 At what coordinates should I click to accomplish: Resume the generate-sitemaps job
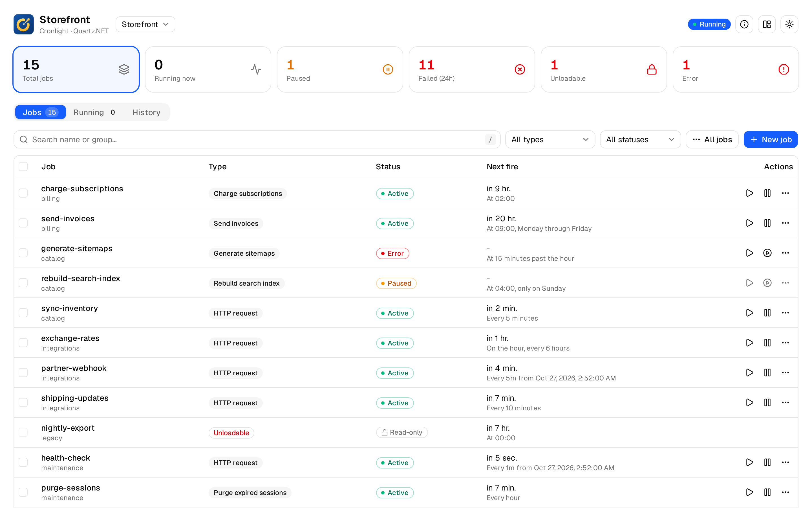(767, 253)
